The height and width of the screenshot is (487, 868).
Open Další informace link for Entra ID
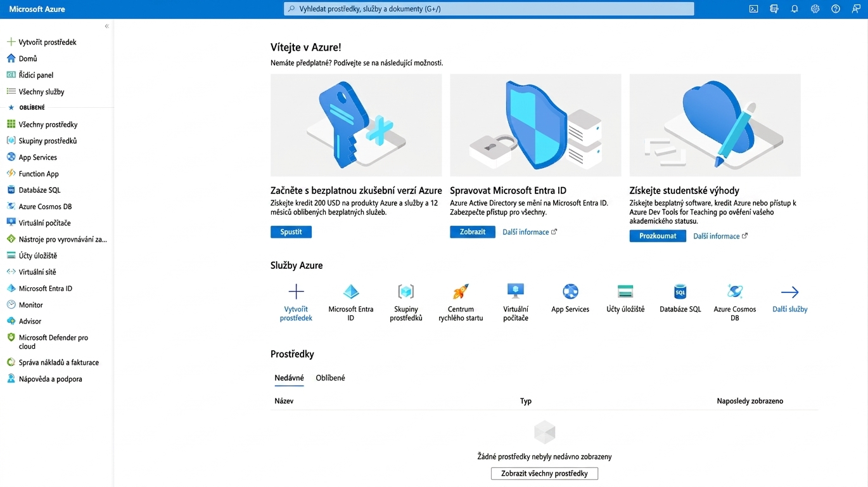(x=530, y=232)
